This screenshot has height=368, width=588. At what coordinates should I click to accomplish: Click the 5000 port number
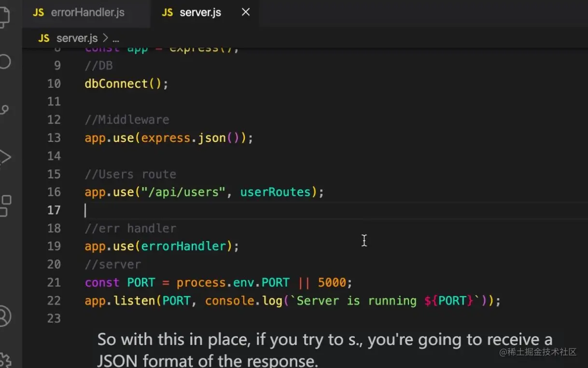[332, 282]
